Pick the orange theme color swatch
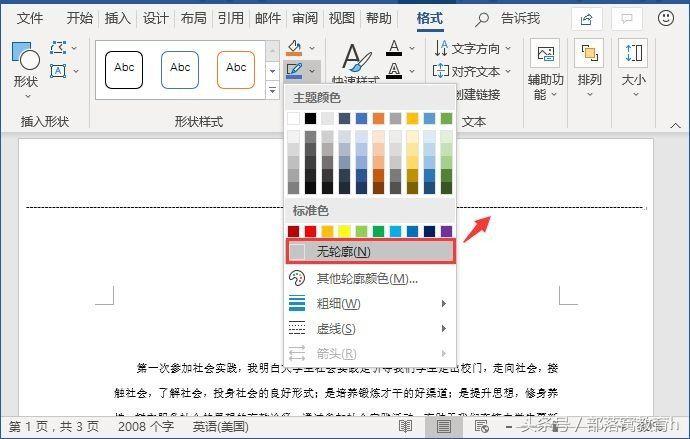This screenshot has height=439, width=690. 378,118
